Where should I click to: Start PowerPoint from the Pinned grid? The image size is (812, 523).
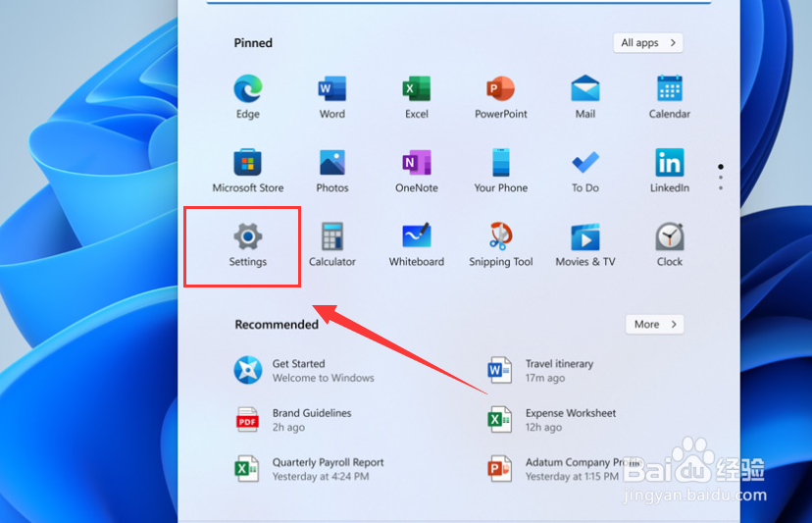pyautogui.click(x=501, y=97)
